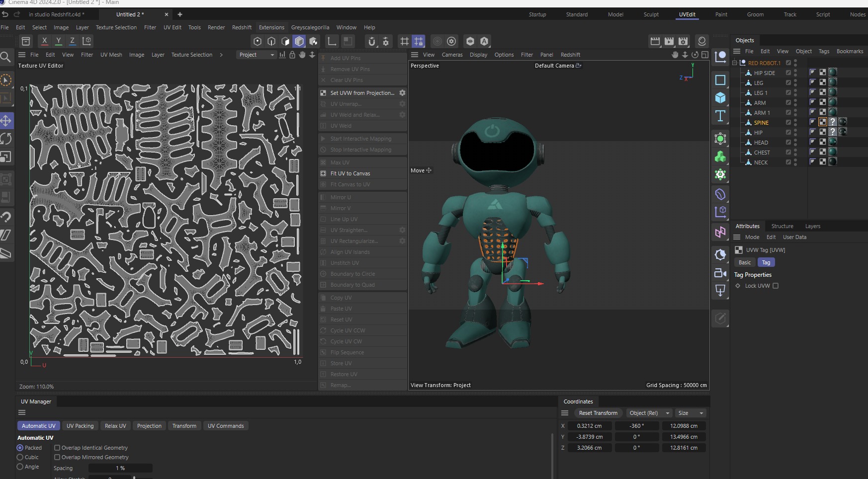Viewport: 868px width, 479px height.
Task: Add a Cube primitive from the side palette
Action: 720,98
